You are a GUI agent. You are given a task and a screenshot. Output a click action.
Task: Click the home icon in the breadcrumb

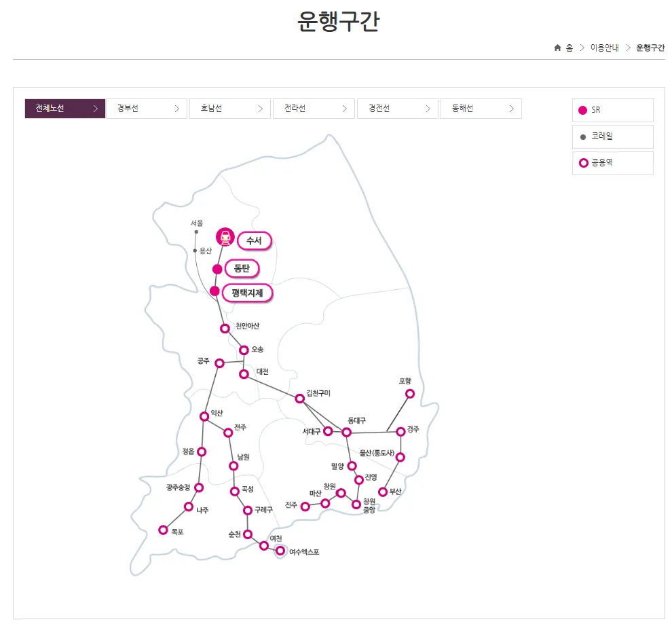pyautogui.click(x=556, y=48)
